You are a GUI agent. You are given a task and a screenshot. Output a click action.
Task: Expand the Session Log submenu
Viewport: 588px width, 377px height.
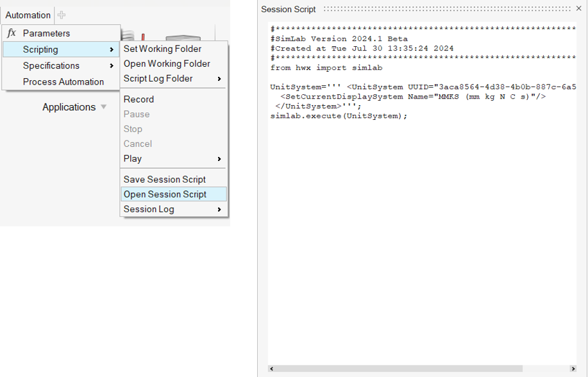click(x=219, y=210)
